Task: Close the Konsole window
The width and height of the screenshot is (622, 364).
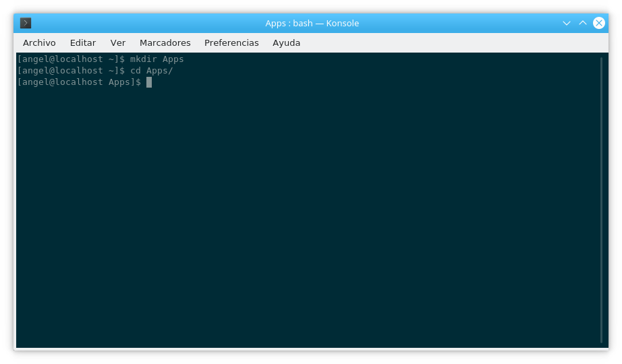Action: [599, 23]
